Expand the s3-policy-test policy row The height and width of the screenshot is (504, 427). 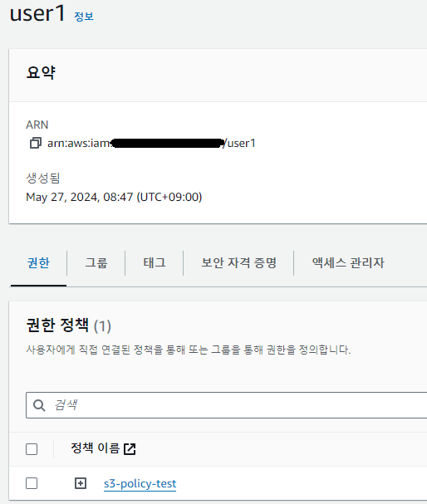[81, 483]
